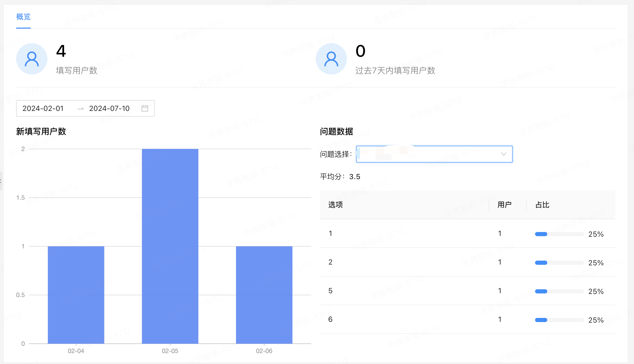This screenshot has height=364, width=634.
Task: Click the 用户 column header
Action: [x=505, y=205]
